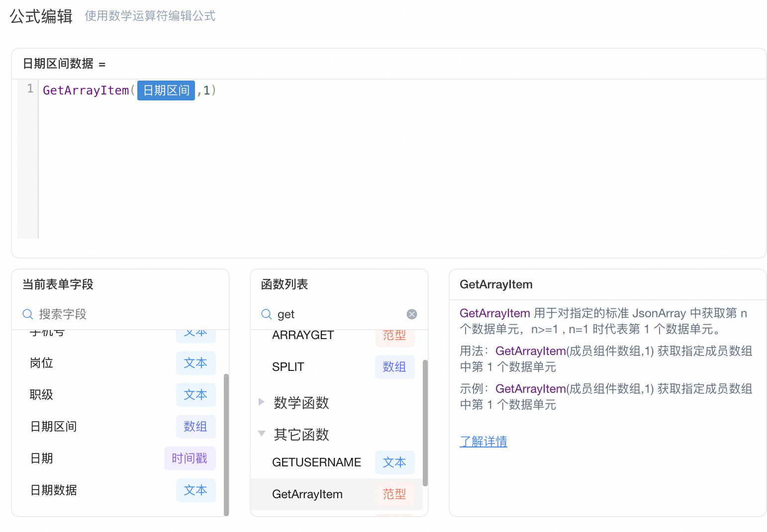Click the search icon in field search box
This screenshot has width=767, height=532.
[x=28, y=314]
